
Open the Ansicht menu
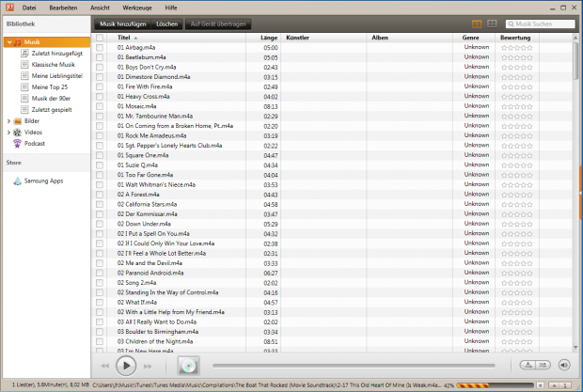click(100, 8)
